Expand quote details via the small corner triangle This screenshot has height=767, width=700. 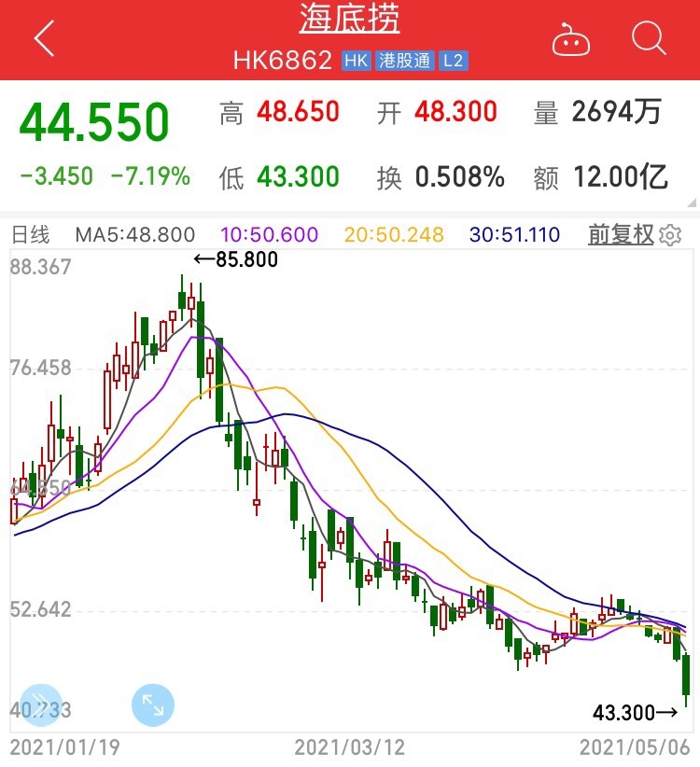(693, 202)
